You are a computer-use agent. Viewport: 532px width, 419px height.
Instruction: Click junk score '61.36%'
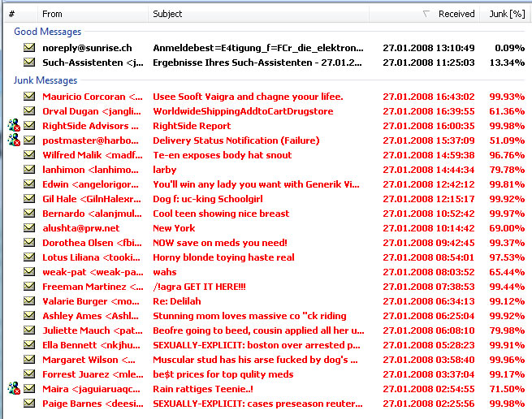tap(507, 111)
